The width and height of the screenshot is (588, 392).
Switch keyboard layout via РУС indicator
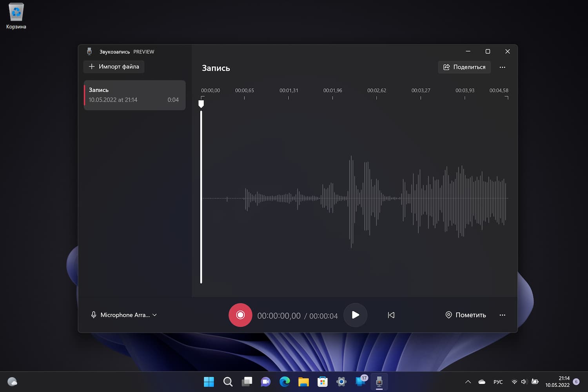pos(498,381)
